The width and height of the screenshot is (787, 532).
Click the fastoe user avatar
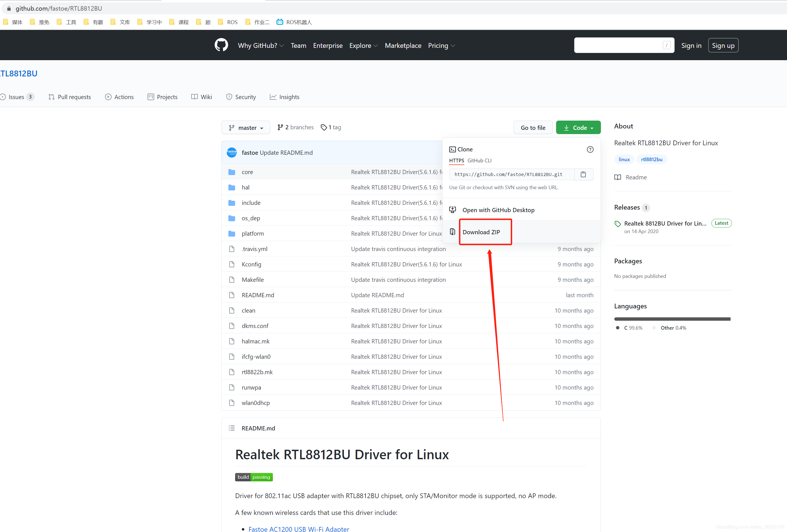pyautogui.click(x=232, y=153)
